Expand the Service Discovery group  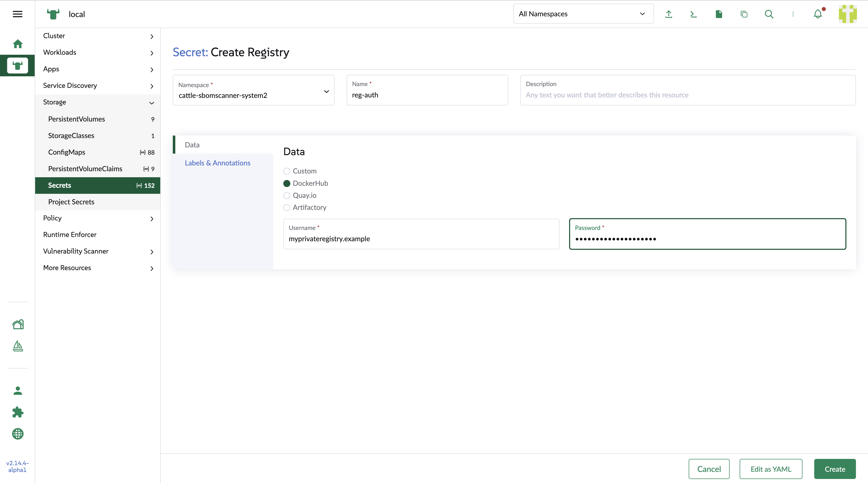point(98,86)
